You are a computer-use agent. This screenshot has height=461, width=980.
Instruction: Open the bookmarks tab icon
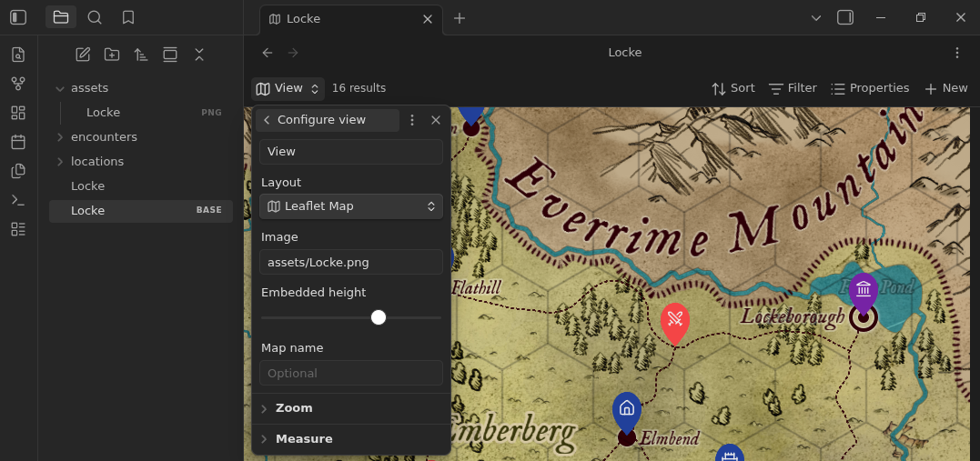pos(128,17)
